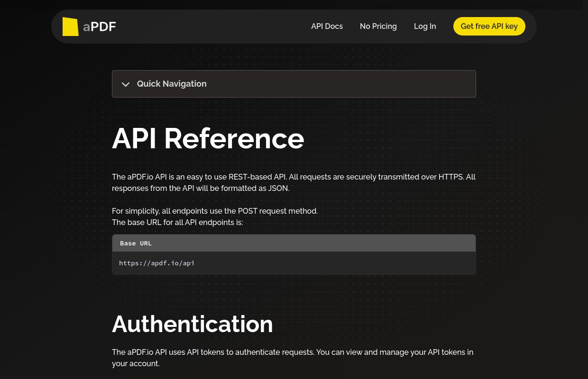Open the No Pricing page link
588x379 pixels.
378,27
